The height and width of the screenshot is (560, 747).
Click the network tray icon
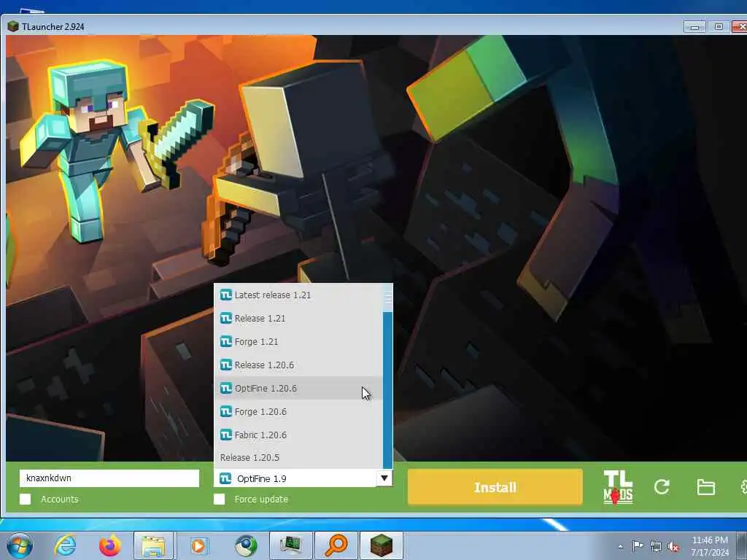coord(656,546)
